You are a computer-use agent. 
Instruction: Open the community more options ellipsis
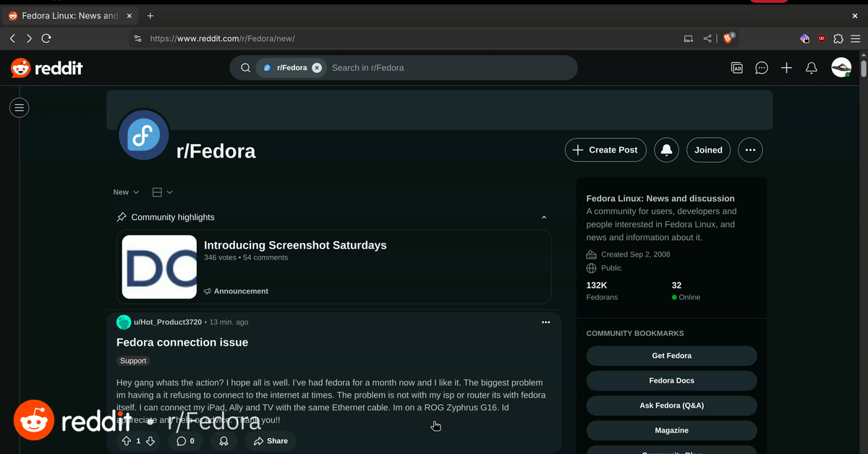click(750, 150)
